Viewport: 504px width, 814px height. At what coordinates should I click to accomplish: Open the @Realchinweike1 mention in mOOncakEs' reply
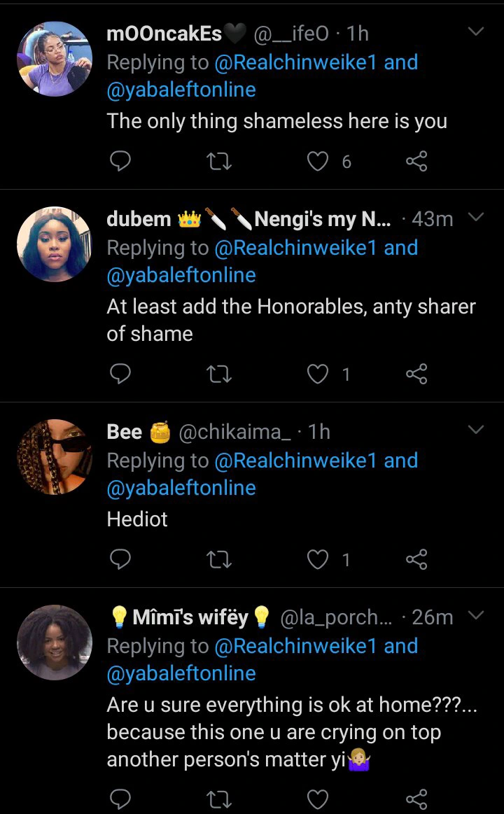(296, 62)
